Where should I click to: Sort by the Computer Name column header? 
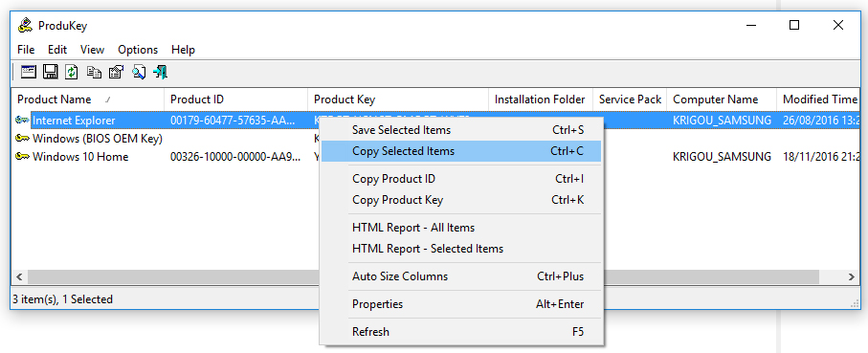coord(722,99)
